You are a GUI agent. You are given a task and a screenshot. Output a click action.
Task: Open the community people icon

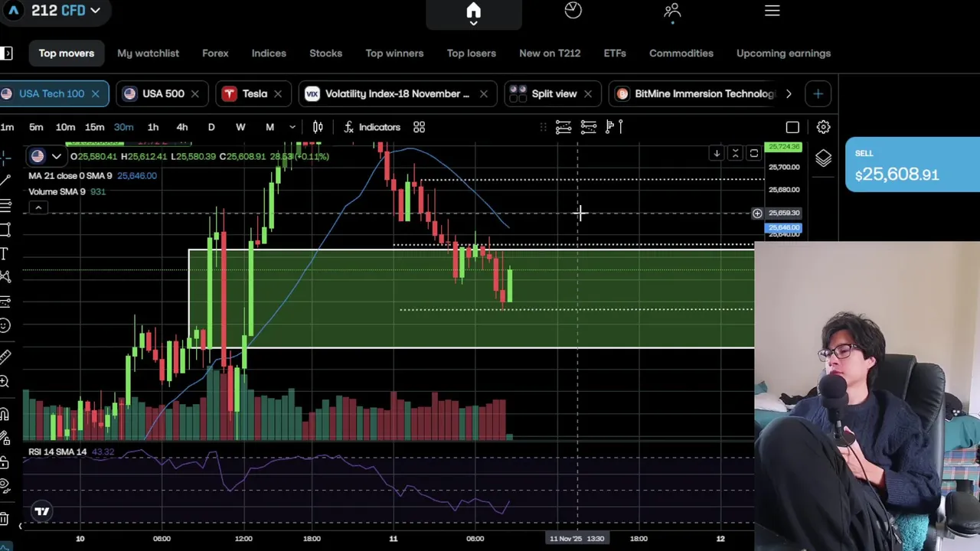click(672, 10)
